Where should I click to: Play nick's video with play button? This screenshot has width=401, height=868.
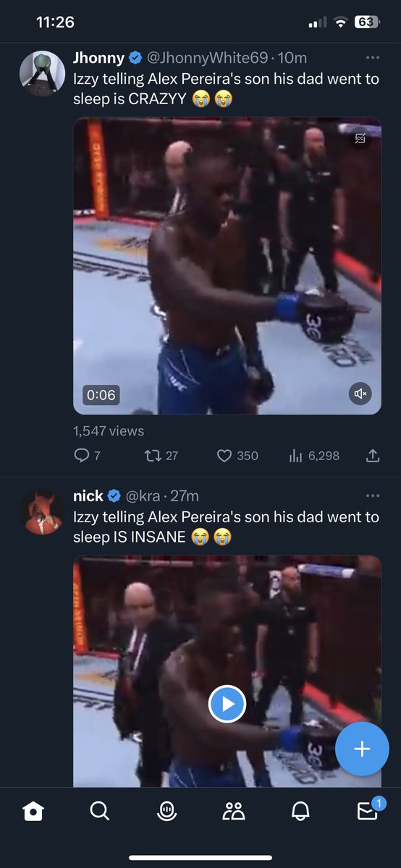227,704
